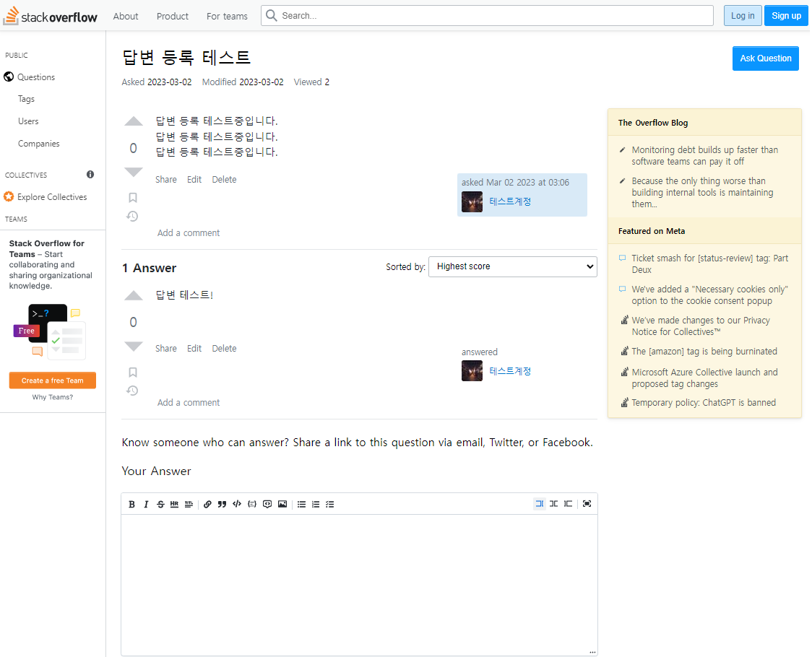This screenshot has height=657, width=812.
Task: Open Companies in the sidebar
Action: pos(39,144)
